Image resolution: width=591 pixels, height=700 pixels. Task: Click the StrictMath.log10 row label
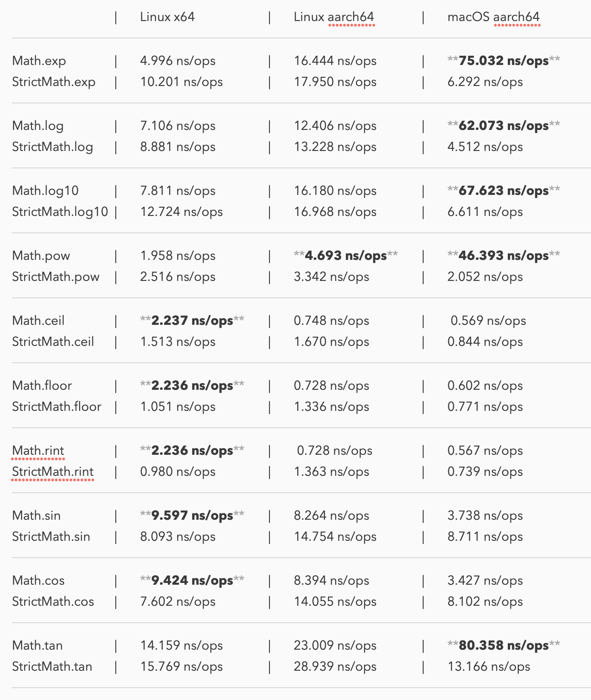[60, 212]
